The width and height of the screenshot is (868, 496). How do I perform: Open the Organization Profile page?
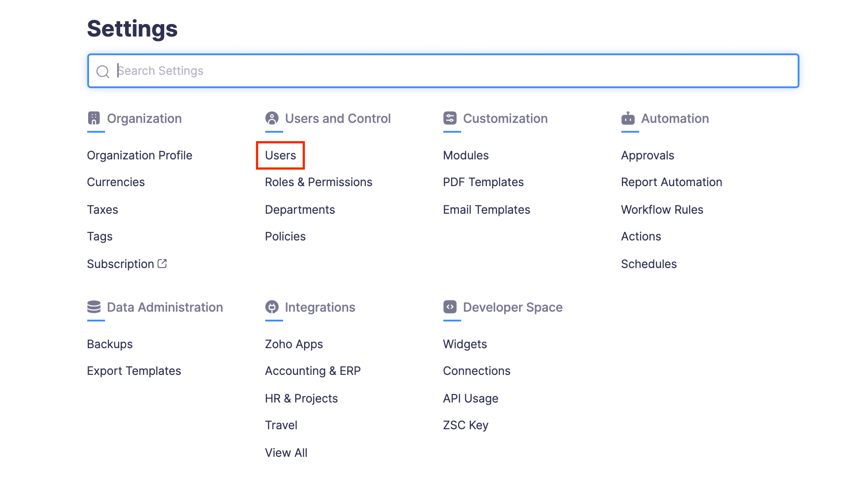tap(139, 155)
